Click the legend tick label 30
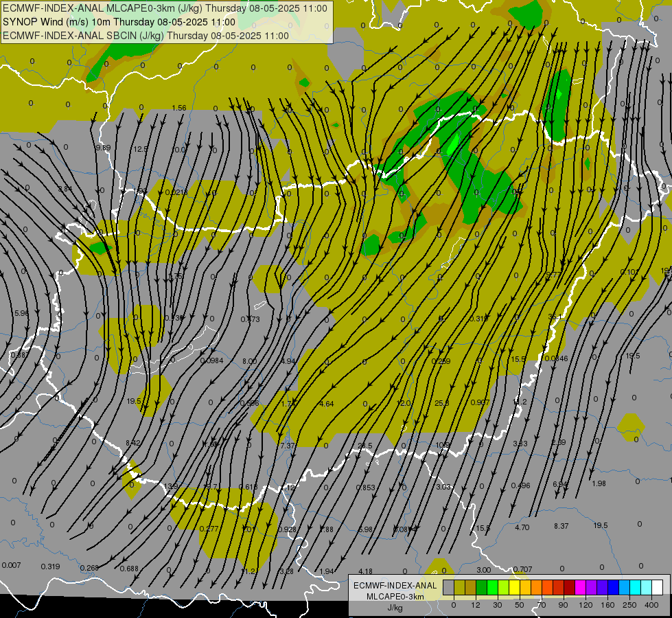 pyautogui.click(x=498, y=605)
